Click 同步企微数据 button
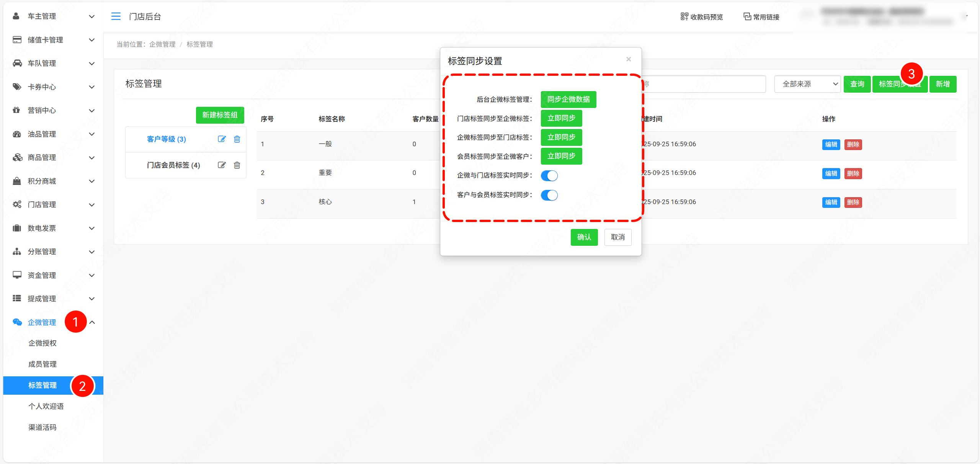The width and height of the screenshot is (980, 464). pyautogui.click(x=568, y=100)
